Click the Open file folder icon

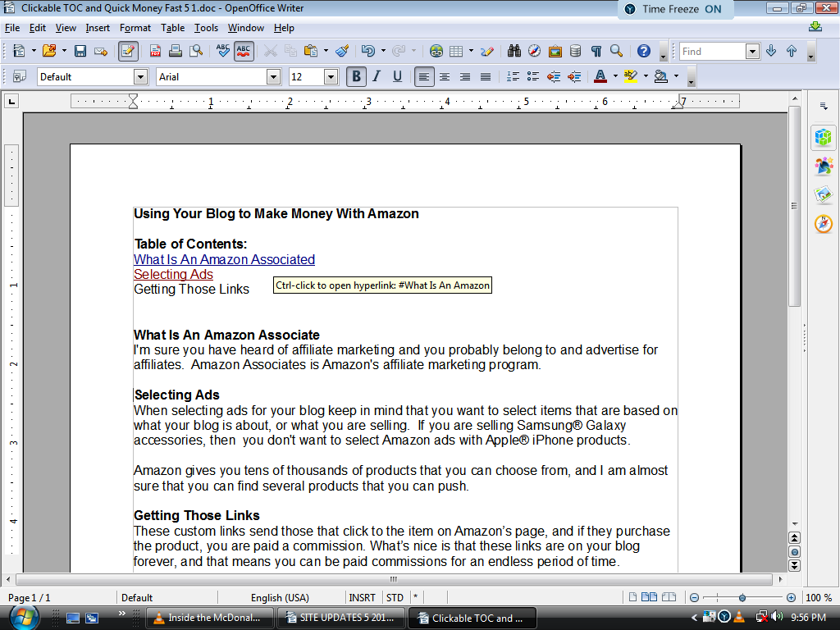pyautogui.click(x=49, y=51)
